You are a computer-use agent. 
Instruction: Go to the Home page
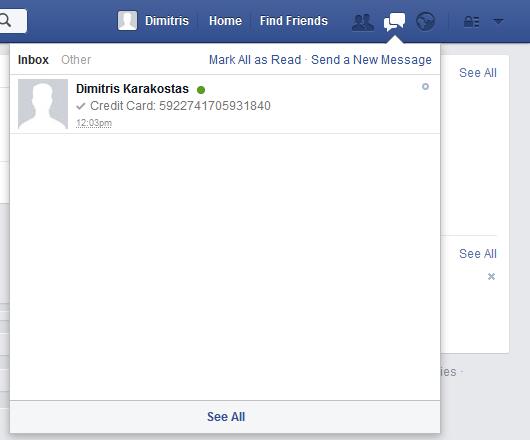[225, 21]
